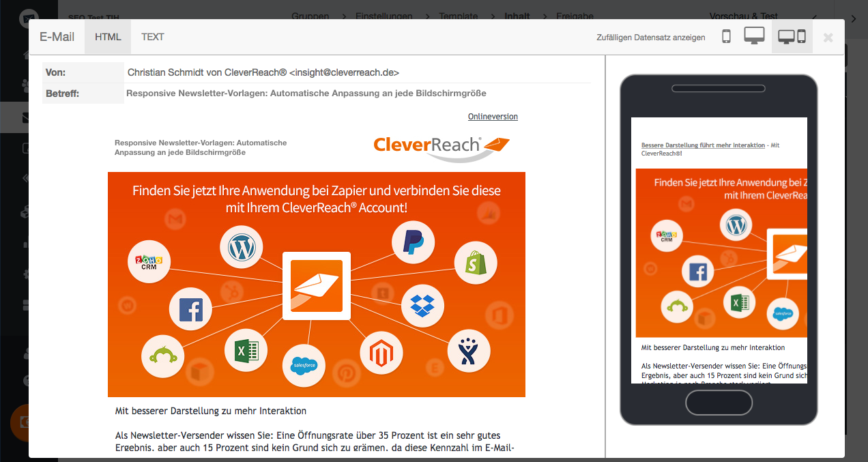Open 'Bessere Darstellung führt mehr Interaktion' link on phone
Viewport: 868px width, 462px height.
(x=703, y=145)
